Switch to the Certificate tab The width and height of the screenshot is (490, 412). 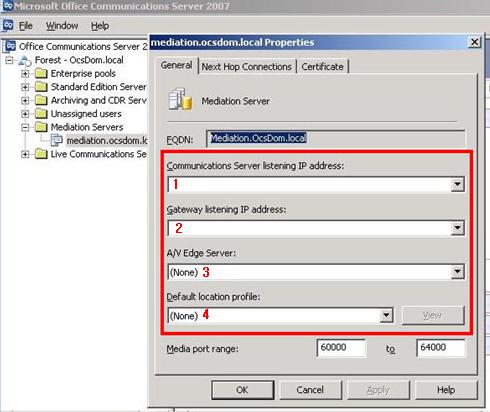(322, 67)
